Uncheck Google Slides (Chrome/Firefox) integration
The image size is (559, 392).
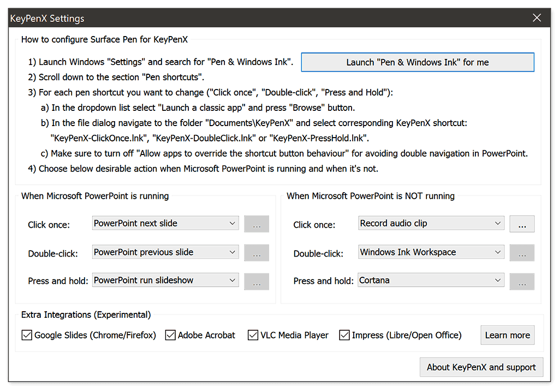point(27,335)
